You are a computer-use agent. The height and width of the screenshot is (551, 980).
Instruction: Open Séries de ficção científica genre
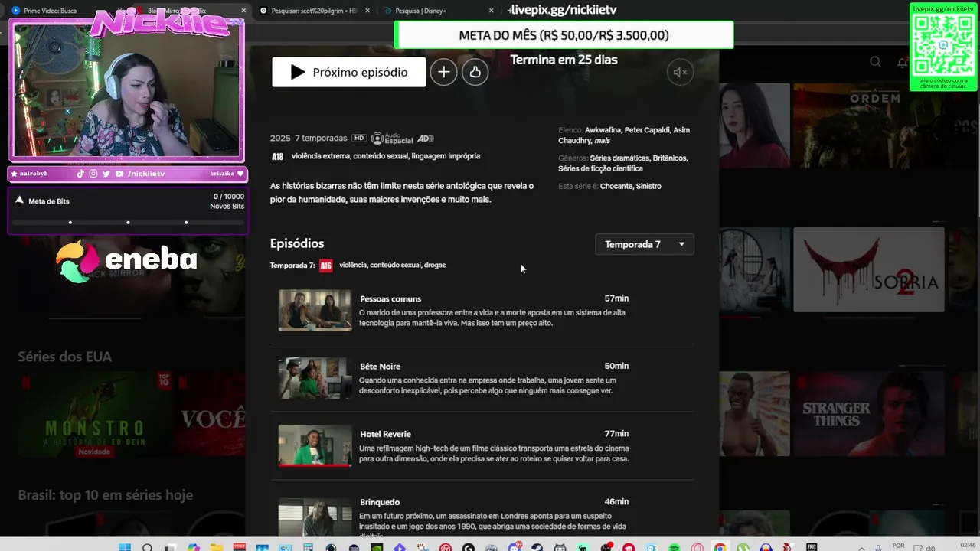click(x=600, y=168)
